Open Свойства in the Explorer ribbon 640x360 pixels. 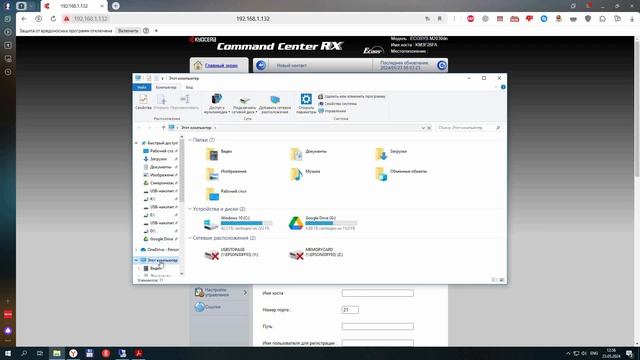click(x=143, y=102)
